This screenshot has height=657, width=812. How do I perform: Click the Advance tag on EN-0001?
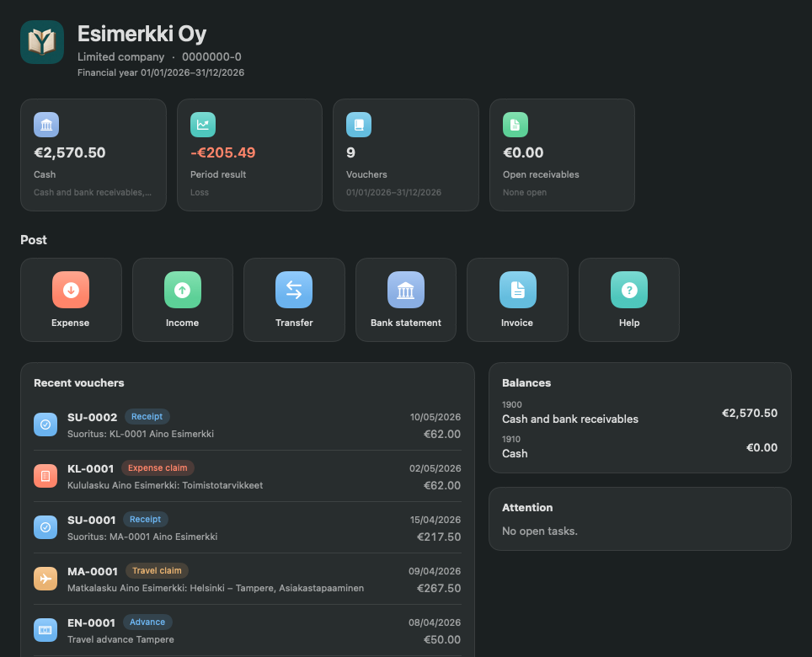point(147,622)
